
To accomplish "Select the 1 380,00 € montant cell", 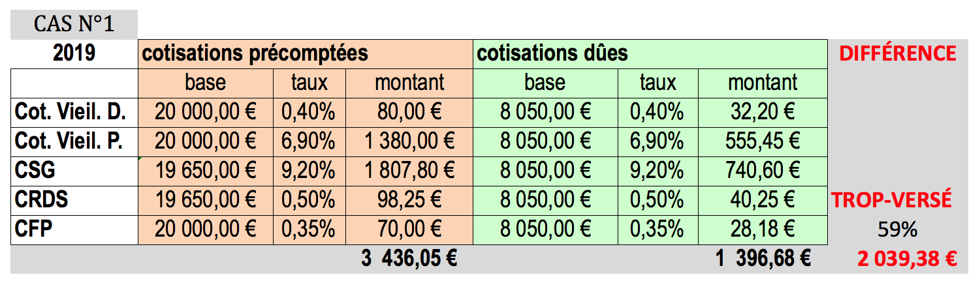I will click(409, 141).
